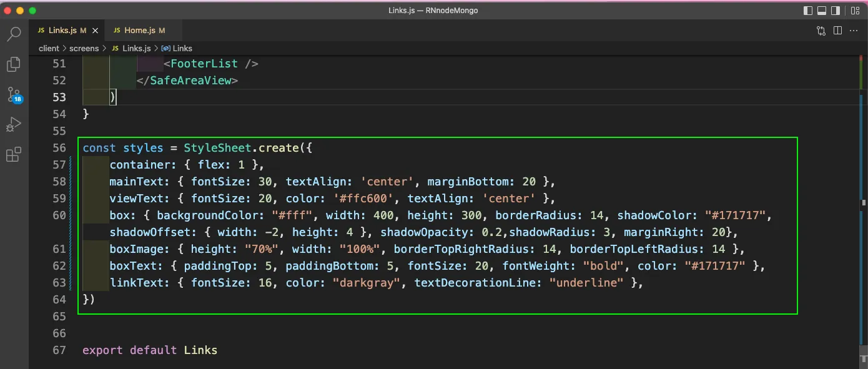Image resolution: width=868 pixels, height=369 pixels.
Task: Click the boxImage style key
Action: [137, 249]
